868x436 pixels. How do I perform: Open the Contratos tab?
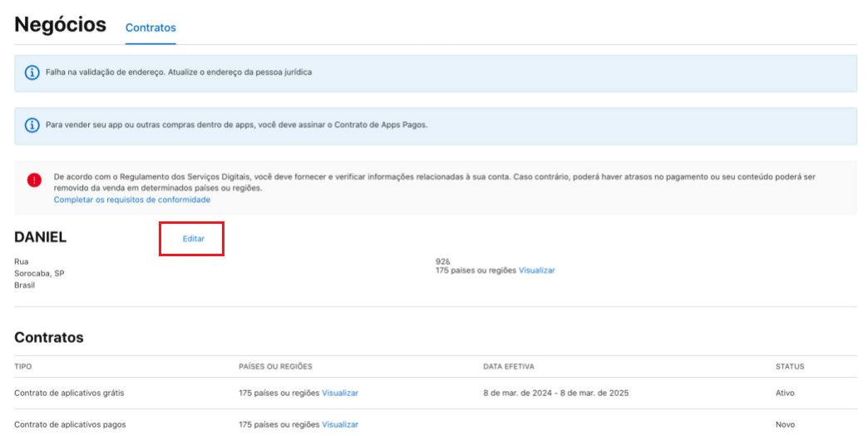coord(150,27)
